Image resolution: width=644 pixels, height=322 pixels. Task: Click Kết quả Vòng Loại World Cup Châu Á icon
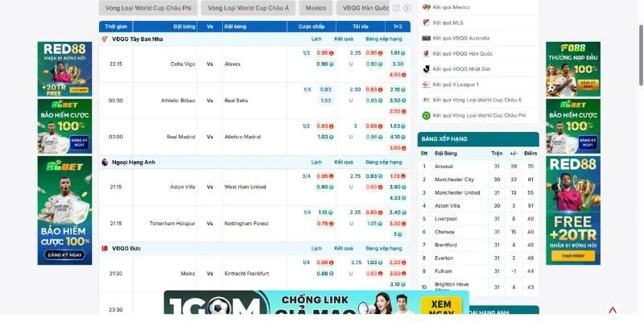[x=427, y=100]
